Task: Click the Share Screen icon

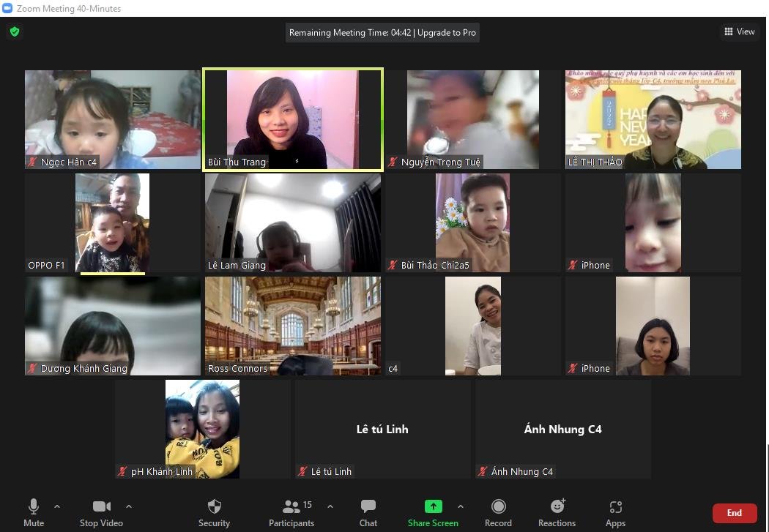Action: pos(433,506)
